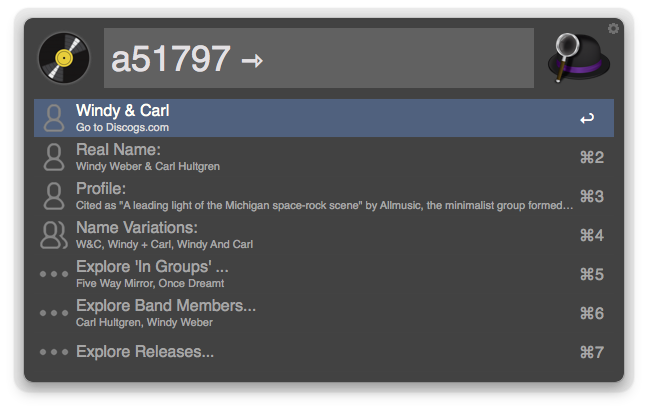Select the Real Name result row
648x412 pixels.
point(300,157)
